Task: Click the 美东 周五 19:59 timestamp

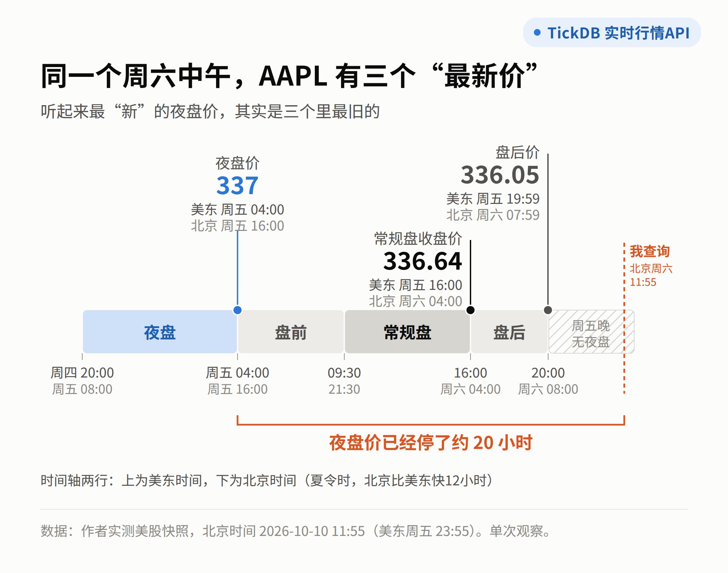Action: click(493, 199)
